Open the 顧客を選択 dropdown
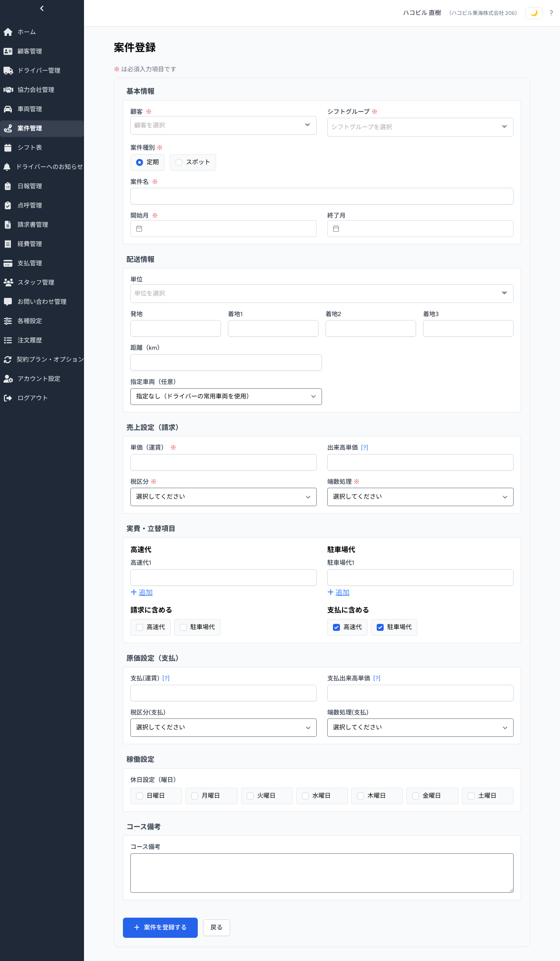The width and height of the screenshot is (560, 961). 224,125
